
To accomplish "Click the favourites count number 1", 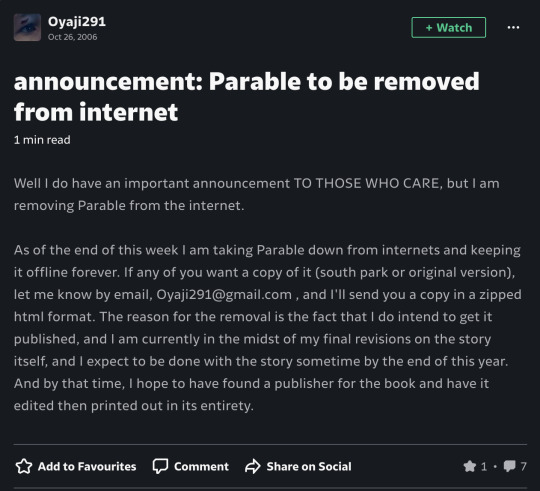I will point(484,467).
